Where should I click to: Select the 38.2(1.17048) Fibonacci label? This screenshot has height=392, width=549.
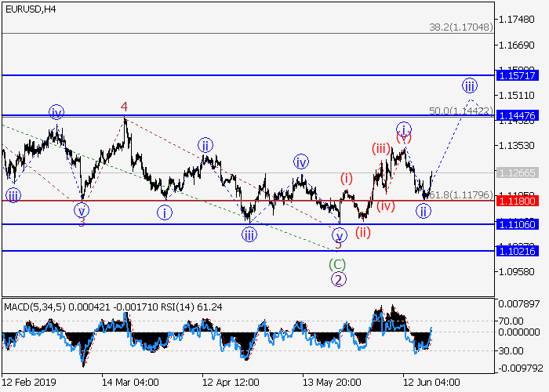coord(460,27)
